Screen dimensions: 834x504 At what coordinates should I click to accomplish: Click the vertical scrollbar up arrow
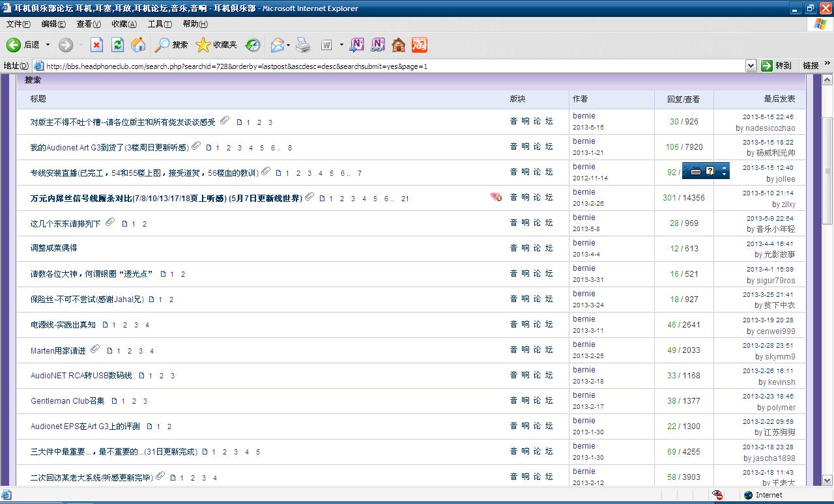(827, 80)
